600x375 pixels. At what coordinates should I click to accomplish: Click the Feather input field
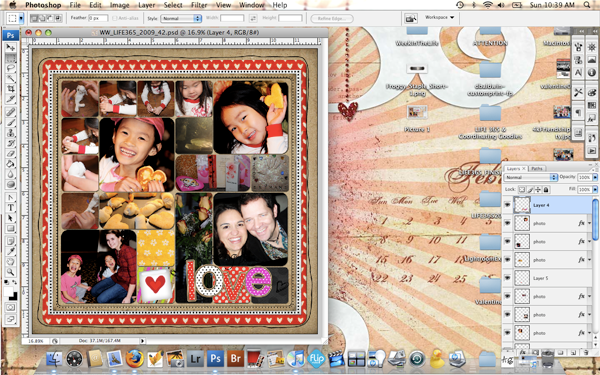pos(98,18)
